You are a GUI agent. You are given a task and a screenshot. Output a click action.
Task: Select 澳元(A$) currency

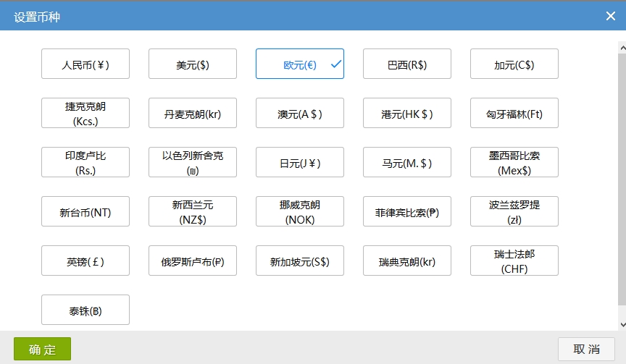(300, 113)
